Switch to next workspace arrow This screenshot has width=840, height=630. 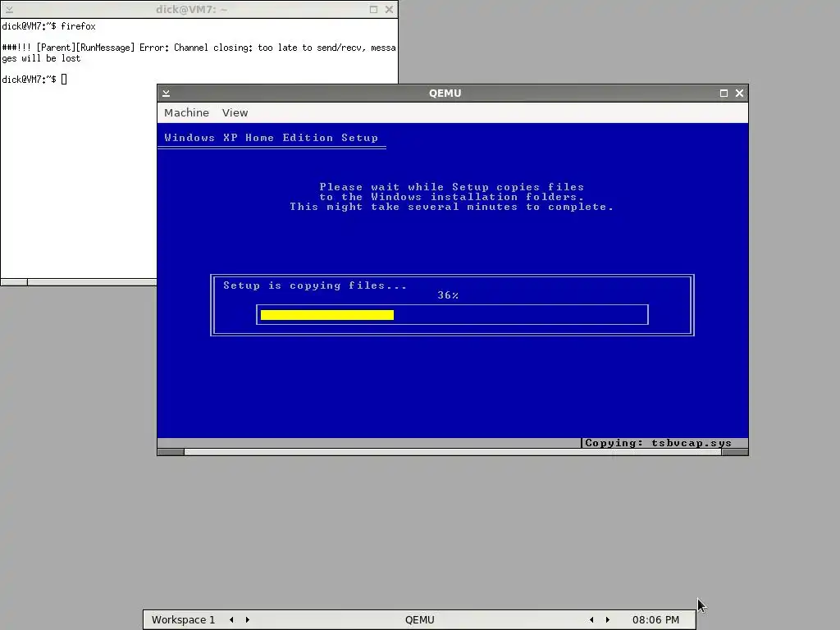click(248, 620)
